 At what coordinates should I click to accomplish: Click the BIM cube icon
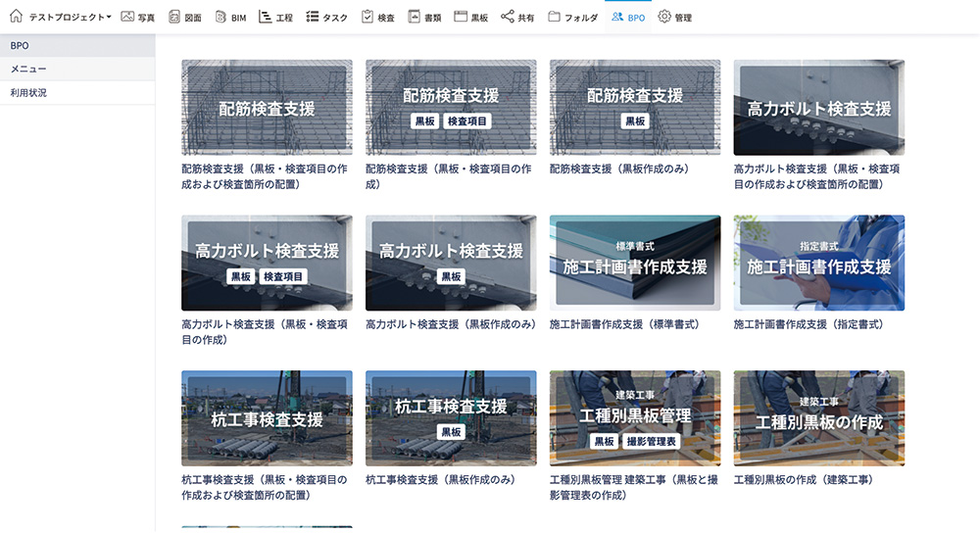click(220, 17)
